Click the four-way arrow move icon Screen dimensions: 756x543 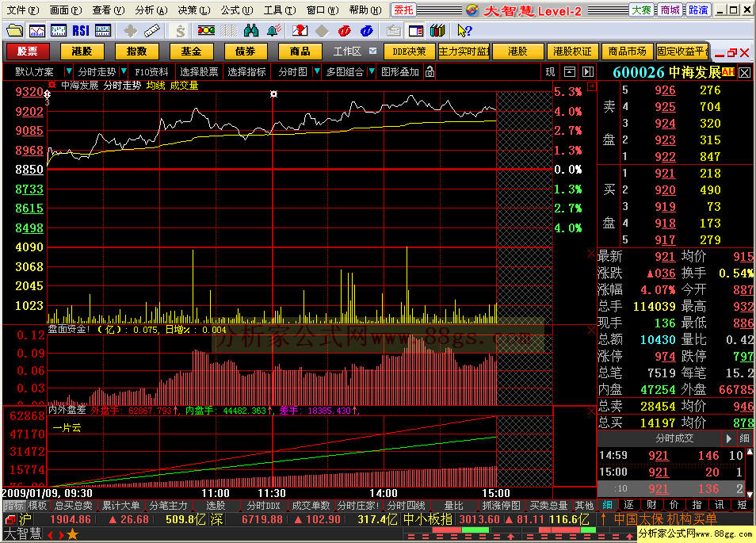click(x=130, y=31)
